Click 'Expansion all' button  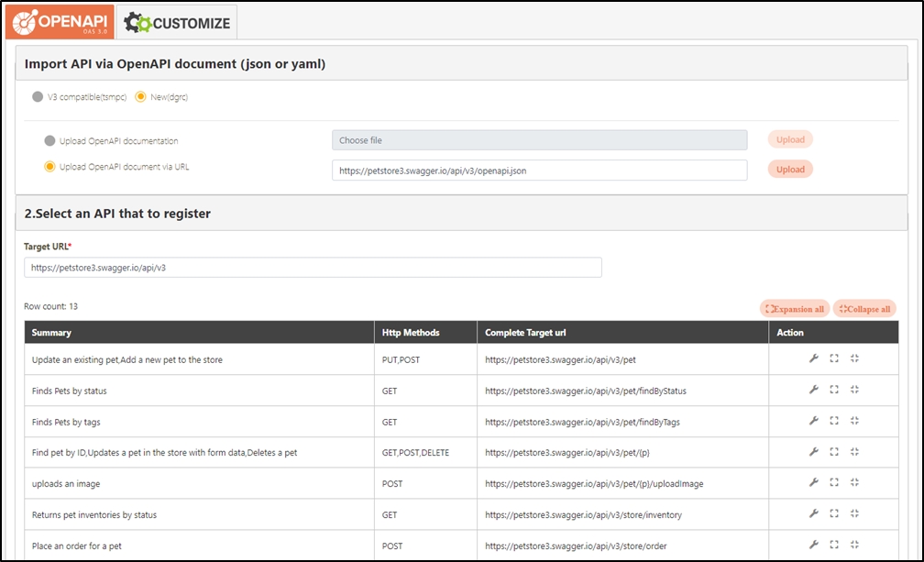click(795, 309)
